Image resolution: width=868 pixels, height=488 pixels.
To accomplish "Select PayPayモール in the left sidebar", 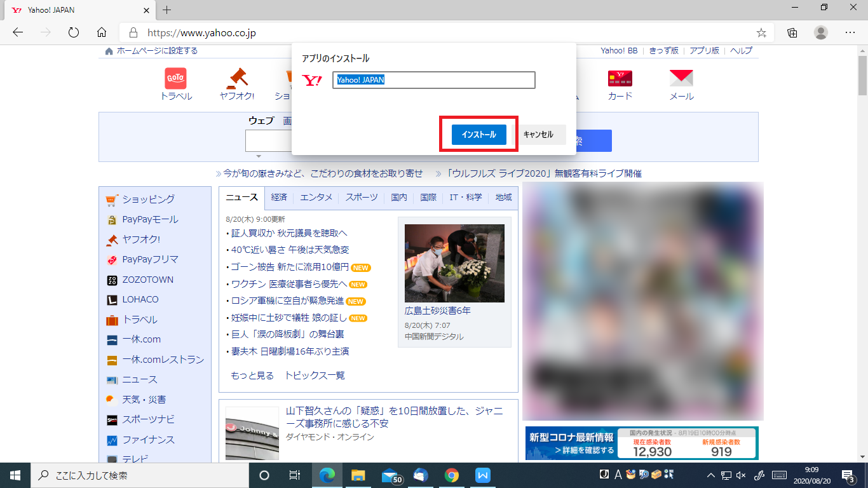I will (150, 219).
